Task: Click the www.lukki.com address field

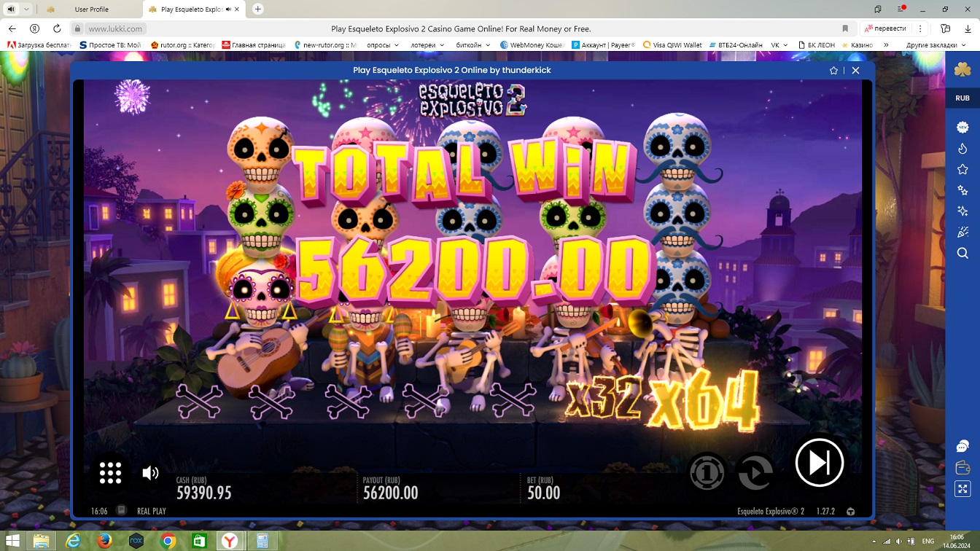Action: pos(114,28)
